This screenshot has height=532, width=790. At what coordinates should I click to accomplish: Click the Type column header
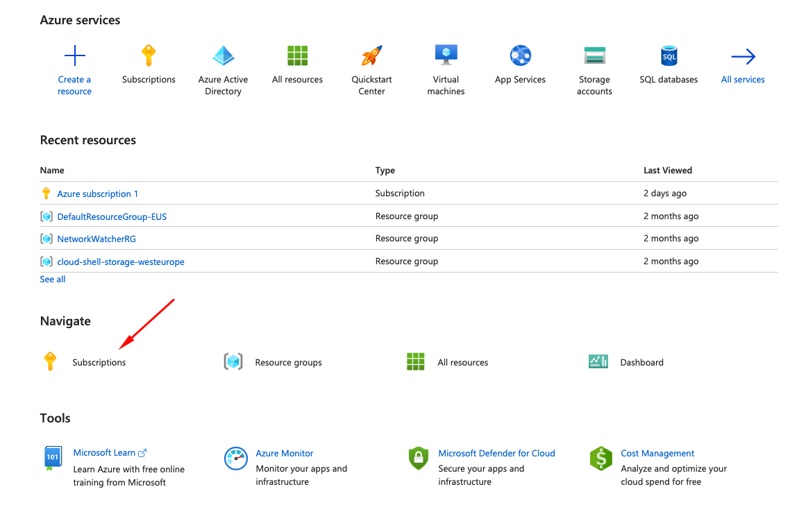point(385,171)
